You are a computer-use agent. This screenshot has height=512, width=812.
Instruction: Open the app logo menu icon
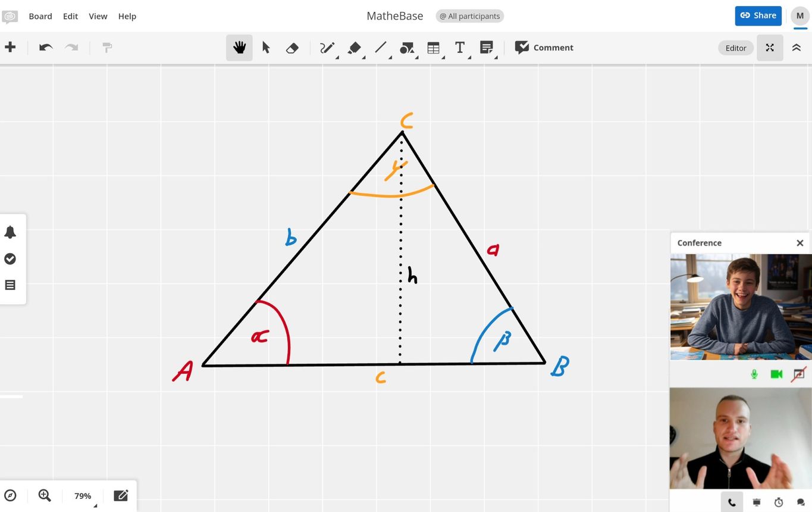point(10,17)
